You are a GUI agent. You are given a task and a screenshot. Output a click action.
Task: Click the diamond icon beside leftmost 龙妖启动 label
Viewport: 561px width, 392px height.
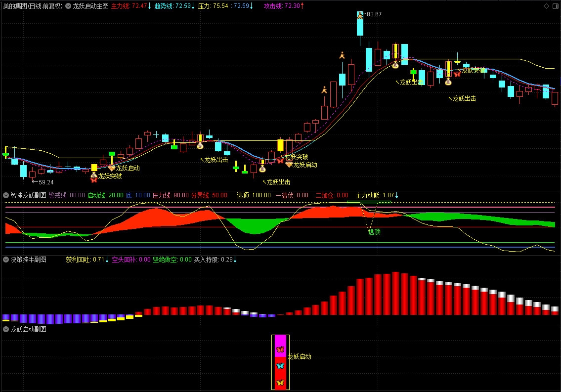click(112, 168)
